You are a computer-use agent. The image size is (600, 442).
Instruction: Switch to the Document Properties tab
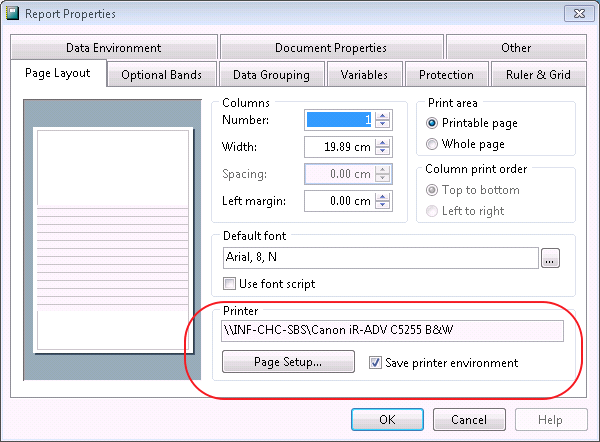pos(331,47)
